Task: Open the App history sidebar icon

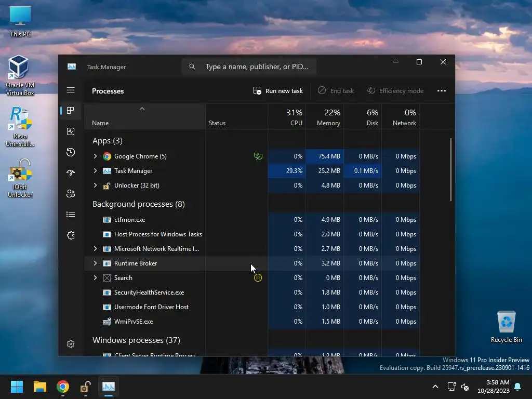Action: click(x=71, y=152)
